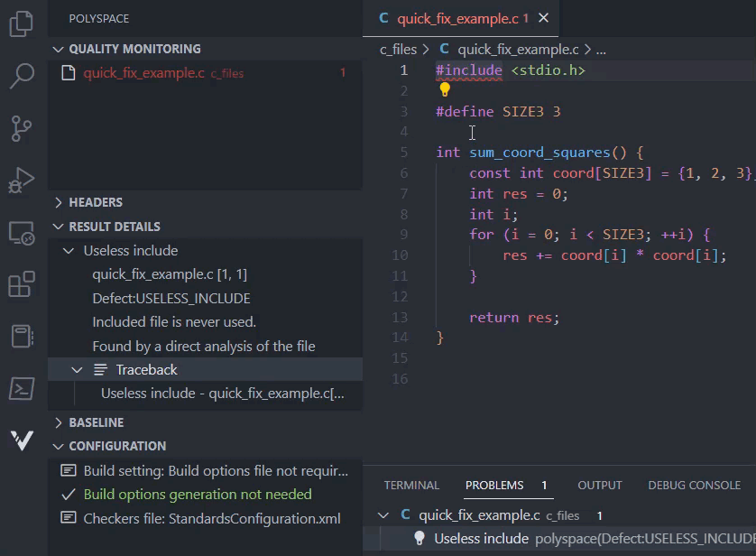
Task: Open the Search view icon
Action: [x=22, y=76]
